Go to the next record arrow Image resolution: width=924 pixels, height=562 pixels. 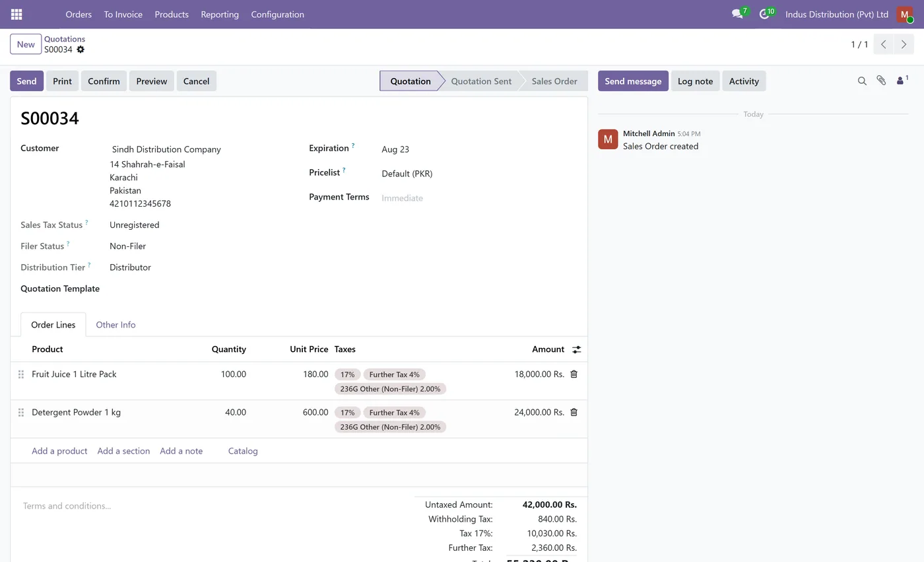pyautogui.click(x=904, y=44)
